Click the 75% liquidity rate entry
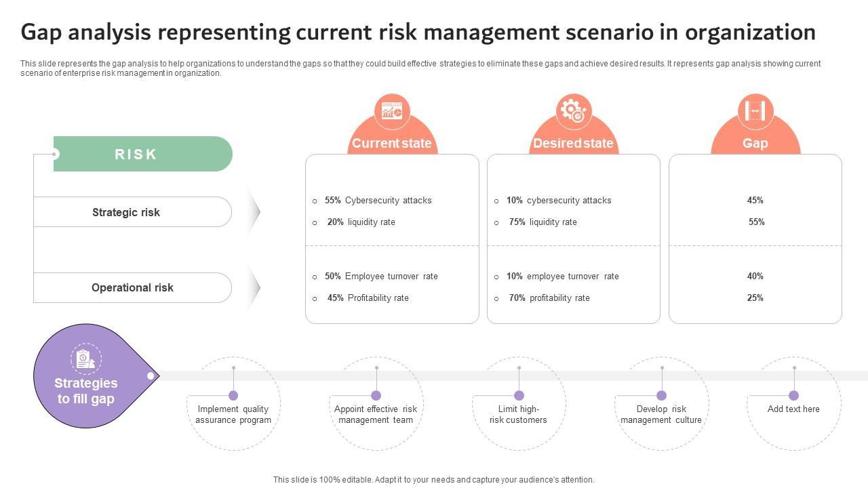This screenshot has width=868, height=488. pyautogui.click(x=542, y=222)
